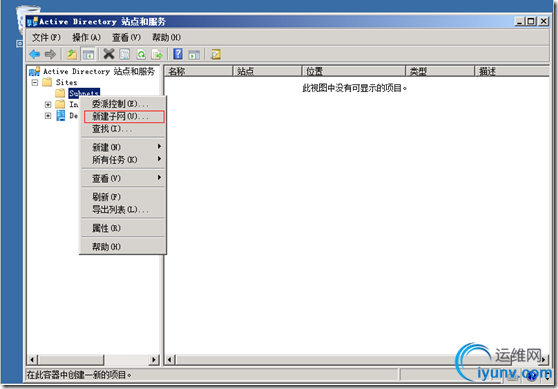Collapse the Sites tree node

(x=35, y=83)
